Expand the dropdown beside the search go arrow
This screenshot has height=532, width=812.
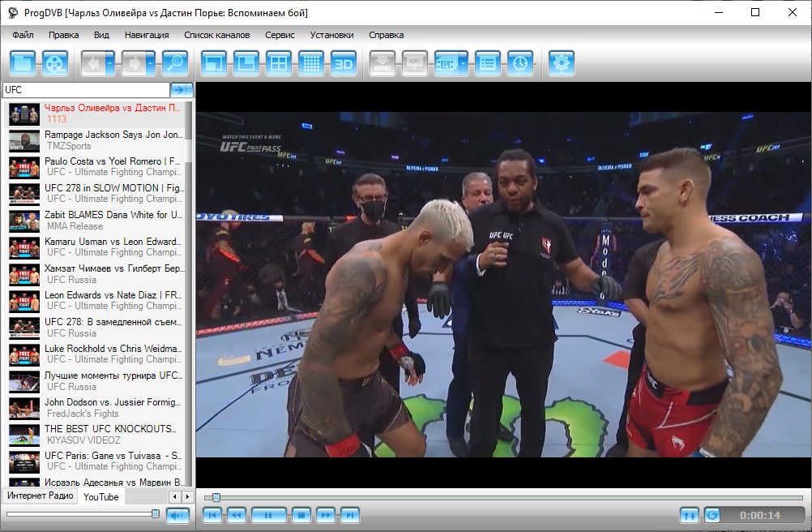point(190,90)
